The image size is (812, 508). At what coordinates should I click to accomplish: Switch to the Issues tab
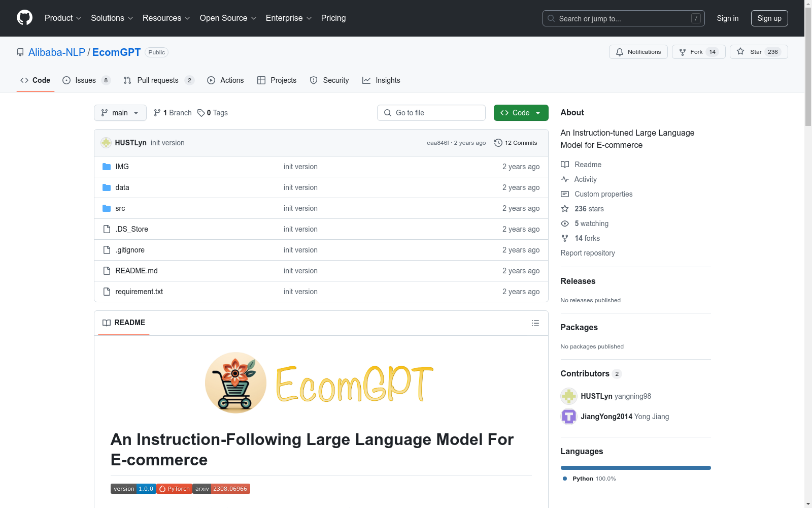pos(86,80)
